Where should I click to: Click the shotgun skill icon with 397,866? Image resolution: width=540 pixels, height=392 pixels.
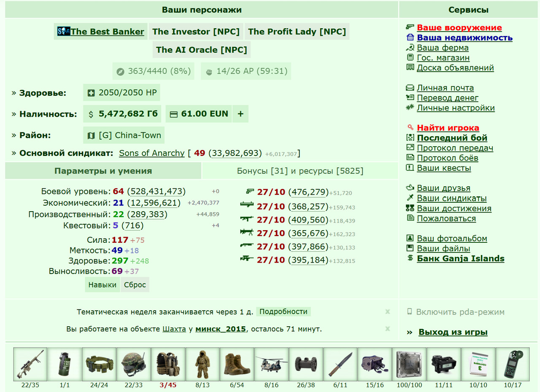[247, 246]
